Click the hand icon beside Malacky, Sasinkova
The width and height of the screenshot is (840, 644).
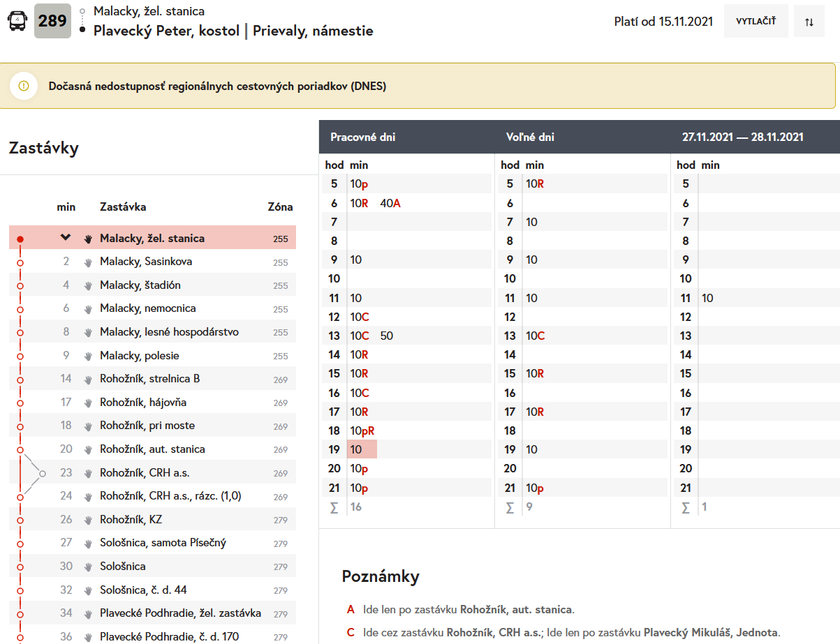pyautogui.click(x=88, y=262)
